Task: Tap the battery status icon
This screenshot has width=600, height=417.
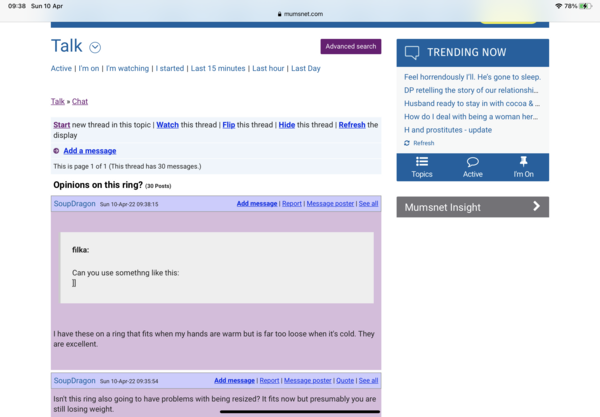Action: [x=585, y=6]
